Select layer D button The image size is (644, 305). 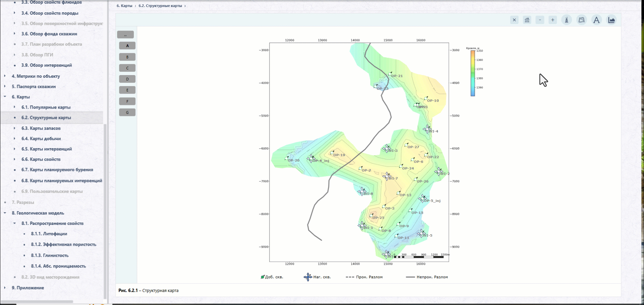(127, 79)
